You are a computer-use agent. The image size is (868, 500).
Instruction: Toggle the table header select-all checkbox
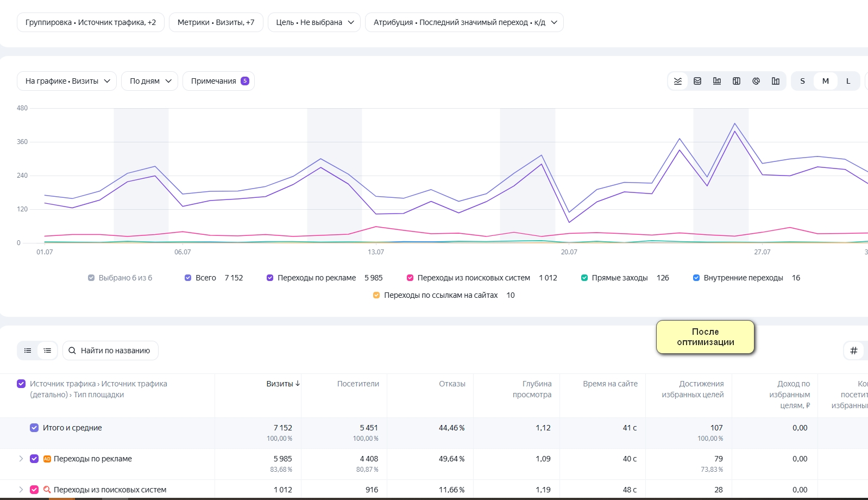21,384
